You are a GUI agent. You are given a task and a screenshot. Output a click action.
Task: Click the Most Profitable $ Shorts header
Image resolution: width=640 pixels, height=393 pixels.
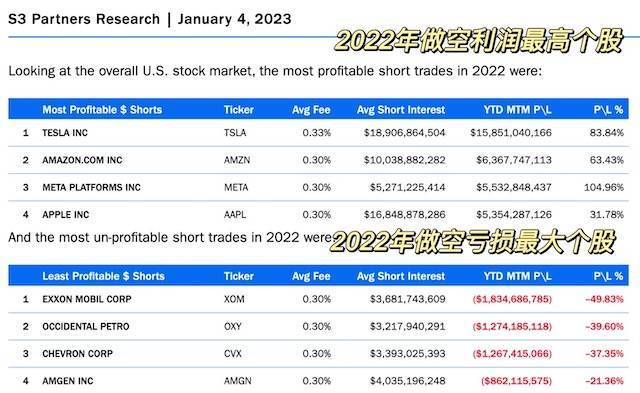(102, 110)
